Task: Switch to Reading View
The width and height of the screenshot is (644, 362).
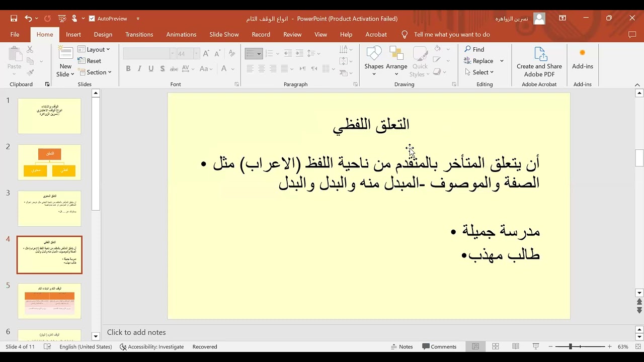Action: click(516, 347)
